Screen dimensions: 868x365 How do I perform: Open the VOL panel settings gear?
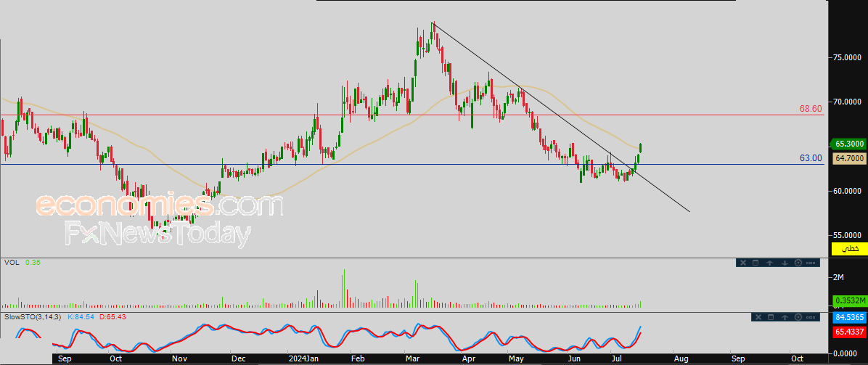(x=798, y=263)
